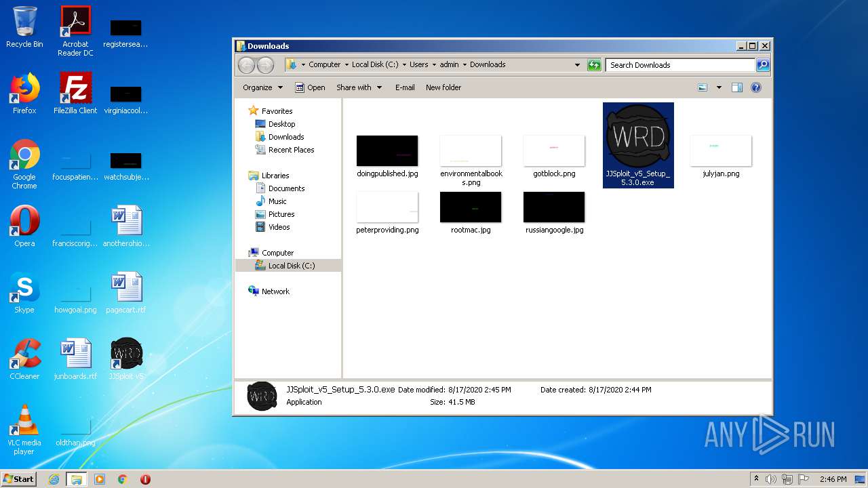
Task: Open the Share with dropdown menu
Action: pos(359,87)
